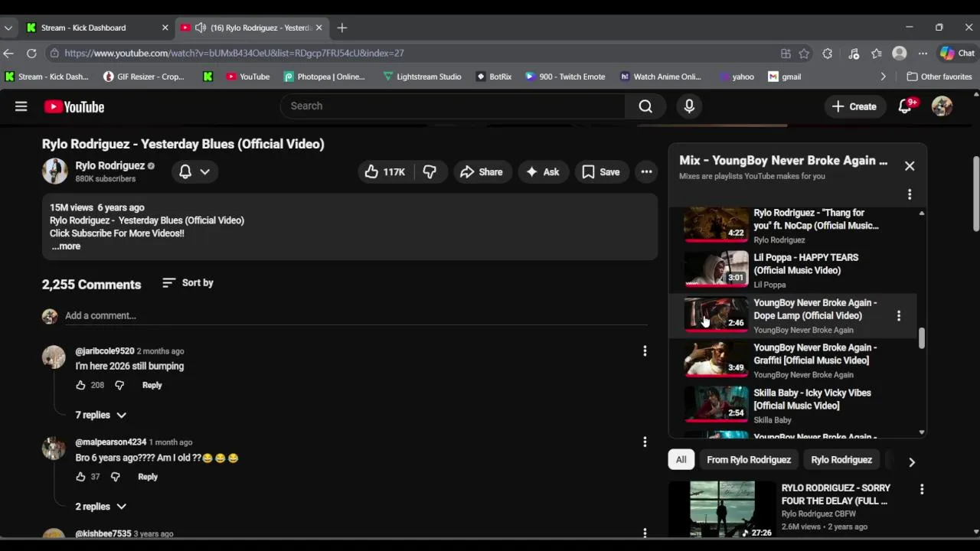Viewport: 980px width, 551px height.
Task: Close the Mix playlist panel
Action: click(x=910, y=166)
